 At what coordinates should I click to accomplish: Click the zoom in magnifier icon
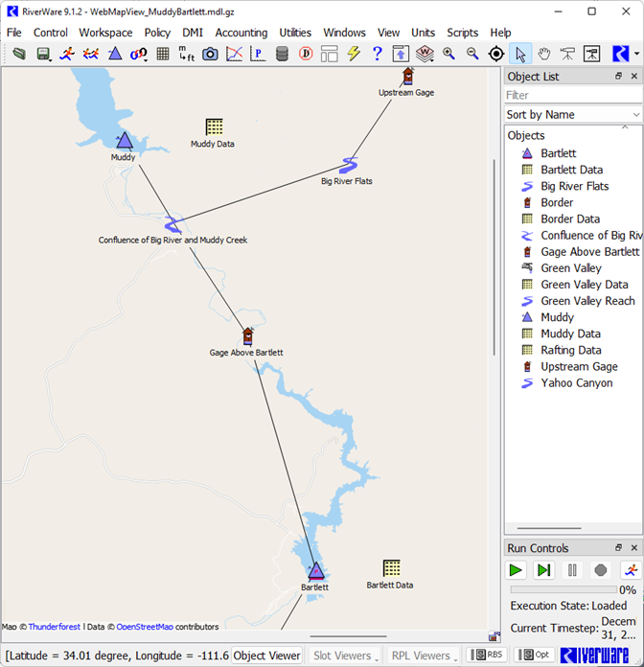coord(448,55)
